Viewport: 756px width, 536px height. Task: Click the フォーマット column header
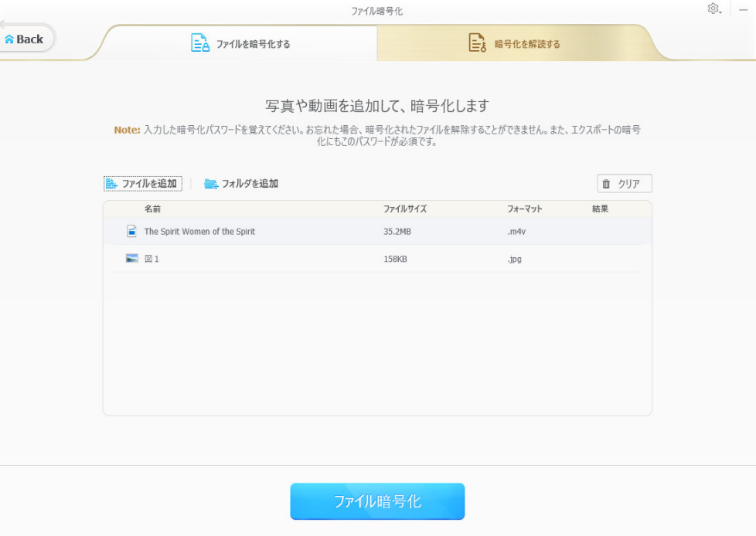coord(525,209)
